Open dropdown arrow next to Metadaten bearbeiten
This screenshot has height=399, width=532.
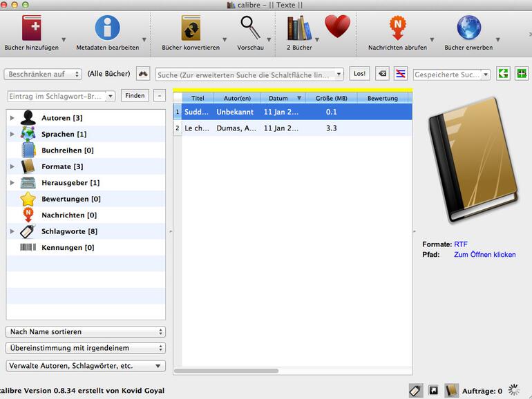coord(144,39)
